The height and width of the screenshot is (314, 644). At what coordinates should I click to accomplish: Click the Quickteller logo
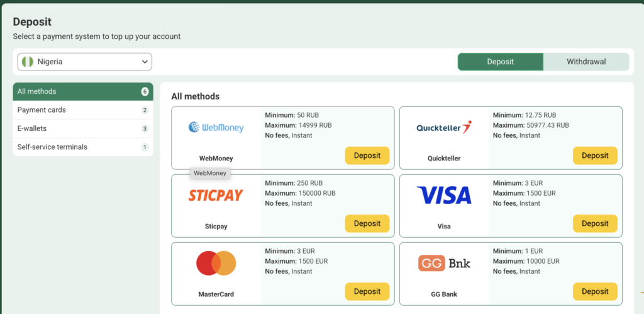[x=444, y=127]
